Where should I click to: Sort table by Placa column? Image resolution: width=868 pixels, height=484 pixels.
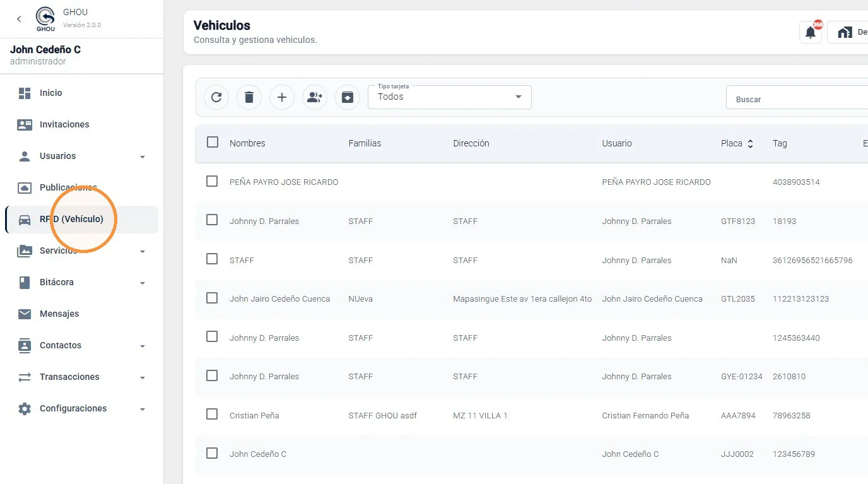point(737,143)
